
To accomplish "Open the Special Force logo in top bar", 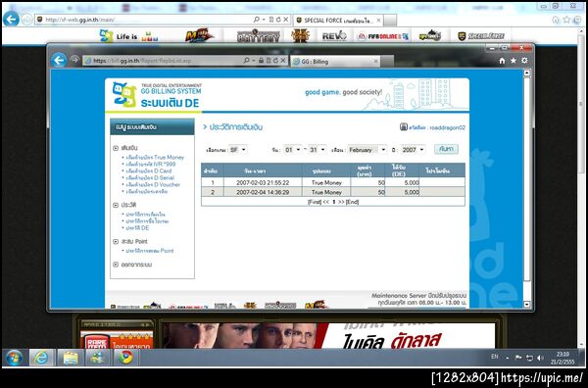I will (x=481, y=36).
